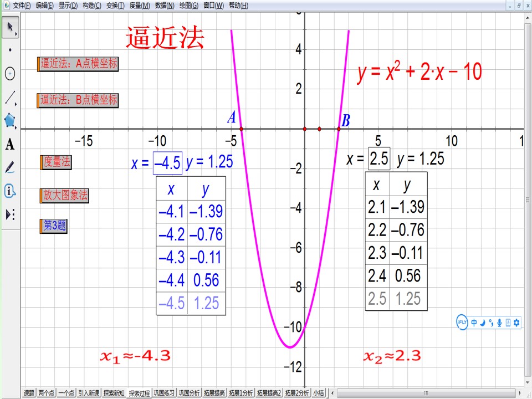Select the Information tool
Screen dimensions: 532x399
coord(10,191)
